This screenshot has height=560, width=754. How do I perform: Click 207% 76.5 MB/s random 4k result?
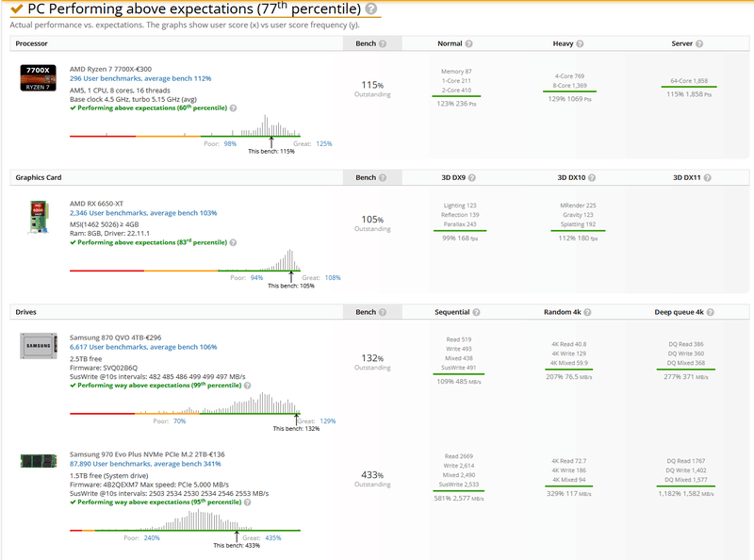point(569,377)
